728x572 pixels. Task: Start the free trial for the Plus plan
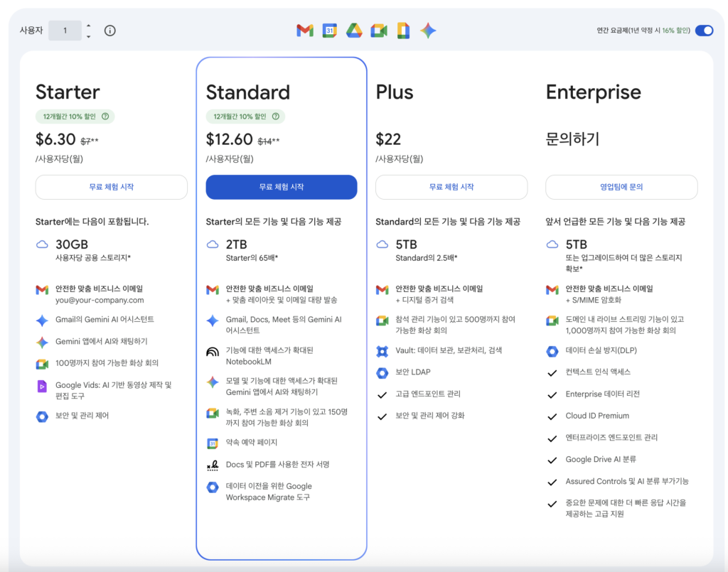click(451, 187)
